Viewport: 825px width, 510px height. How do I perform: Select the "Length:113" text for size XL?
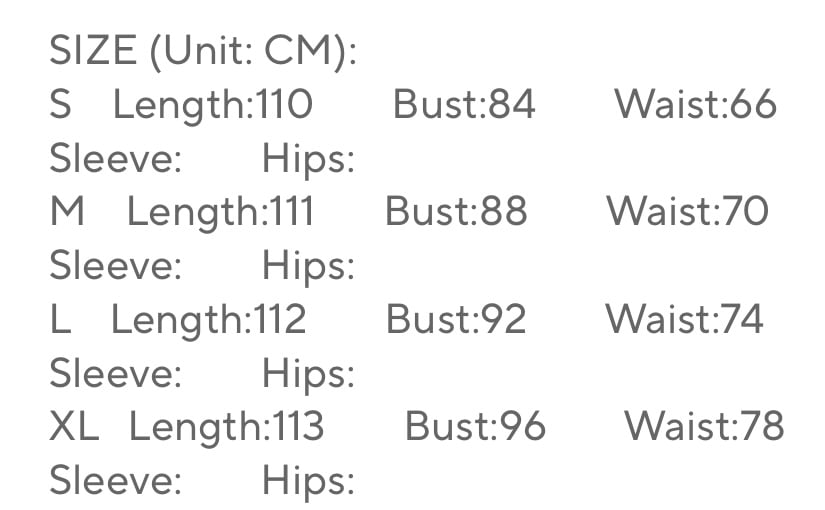[226, 427]
